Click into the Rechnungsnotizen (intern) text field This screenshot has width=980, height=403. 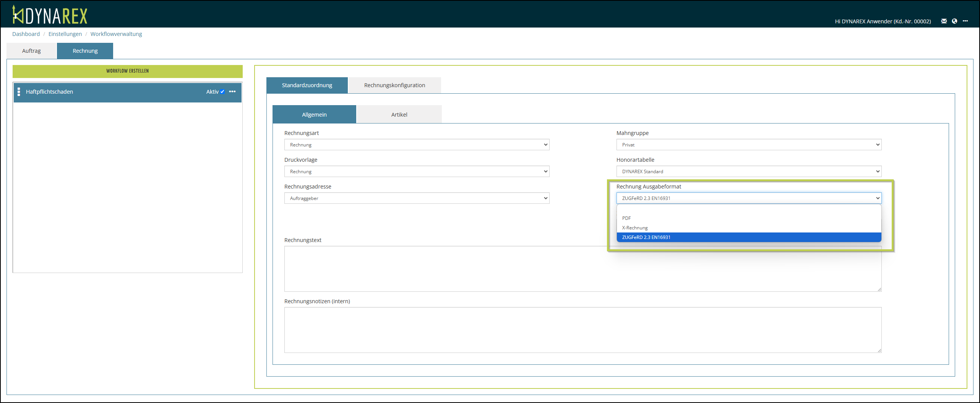(x=582, y=330)
